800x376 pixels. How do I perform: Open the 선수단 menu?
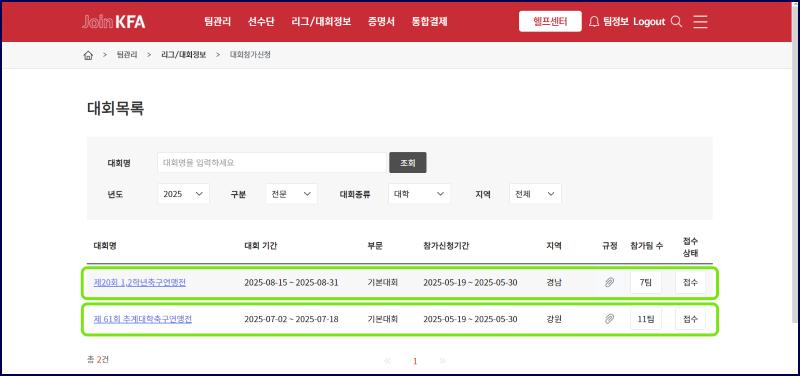[261, 22]
